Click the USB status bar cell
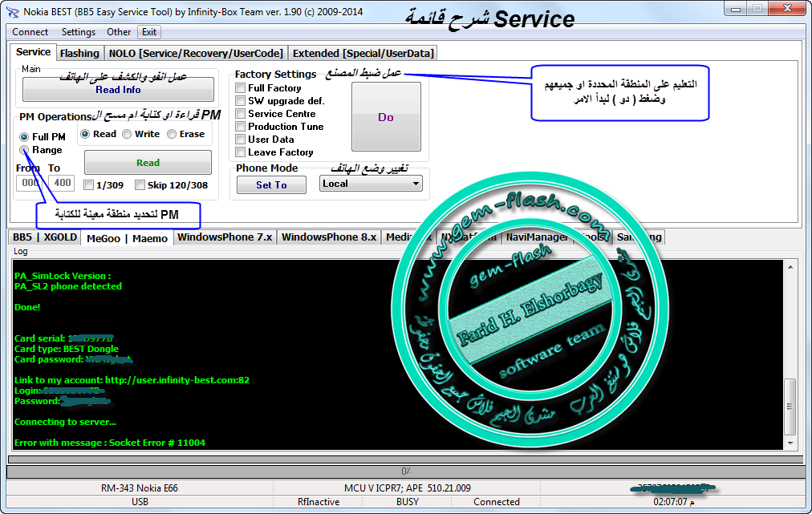This screenshot has height=514, width=812. coord(140,502)
